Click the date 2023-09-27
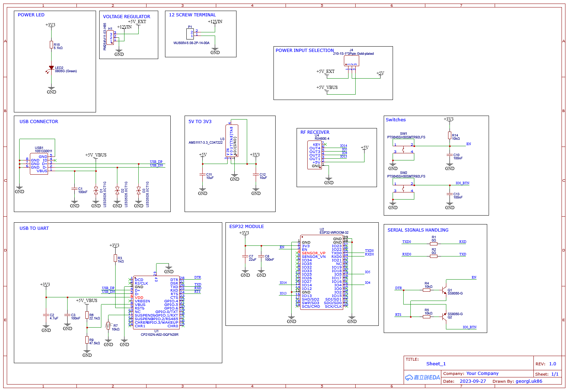This screenshot has width=569, height=392. click(473, 381)
